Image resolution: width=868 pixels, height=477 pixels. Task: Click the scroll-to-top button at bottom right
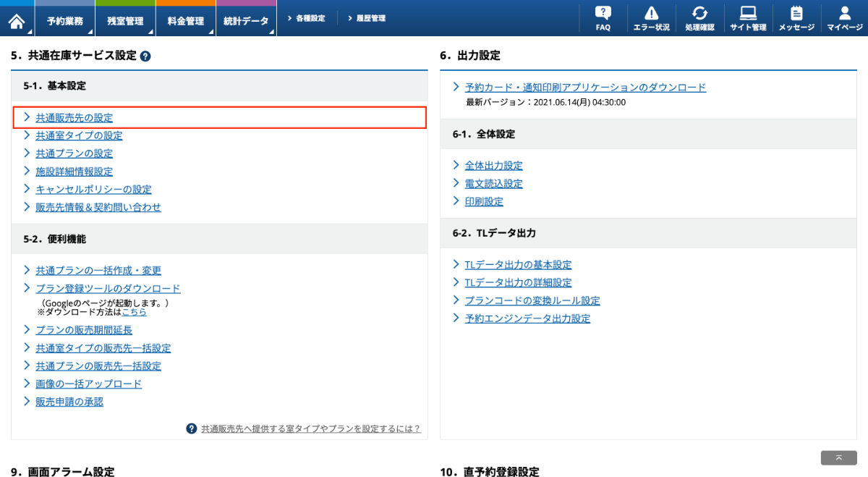point(838,457)
